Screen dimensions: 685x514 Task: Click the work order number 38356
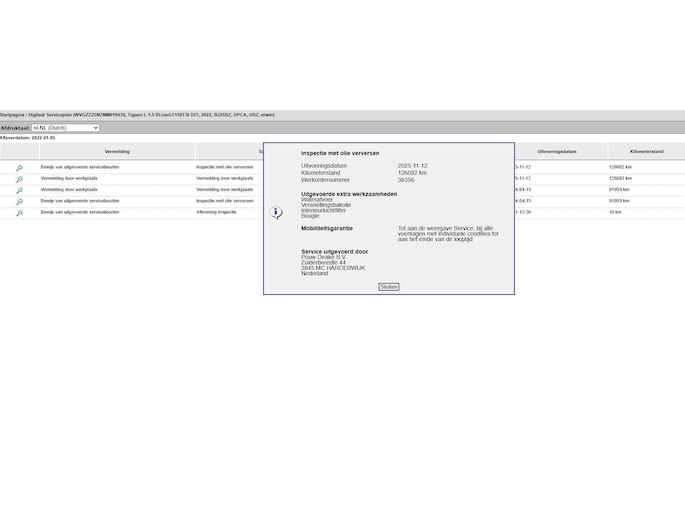[406, 180]
